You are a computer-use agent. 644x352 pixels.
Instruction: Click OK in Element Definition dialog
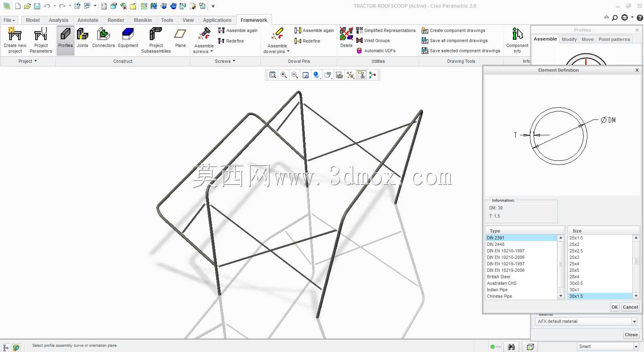click(x=614, y=307)
